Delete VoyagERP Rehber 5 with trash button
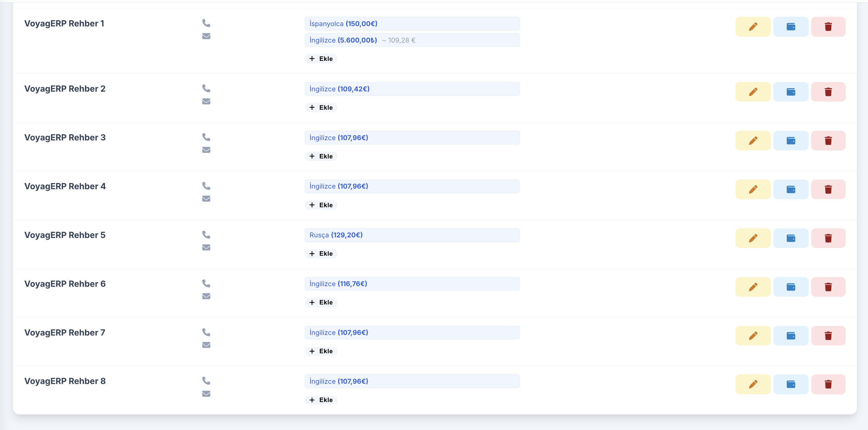 coord(828,238)
